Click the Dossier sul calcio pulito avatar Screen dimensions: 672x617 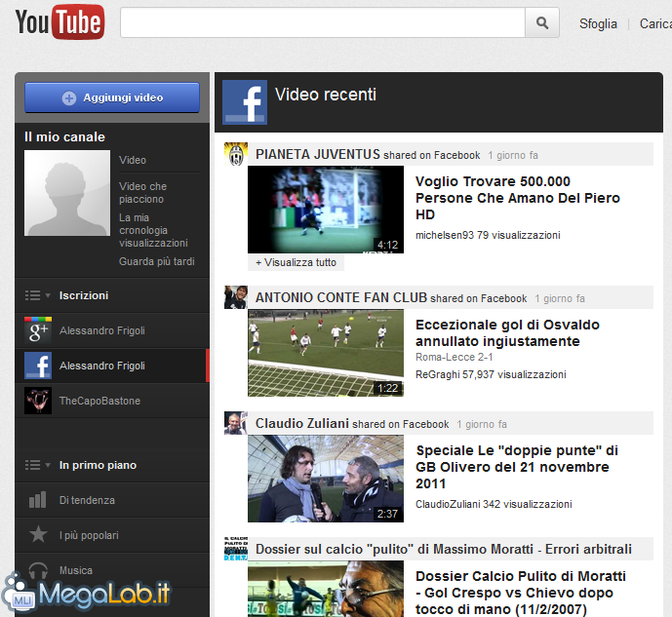coord(236,549)
